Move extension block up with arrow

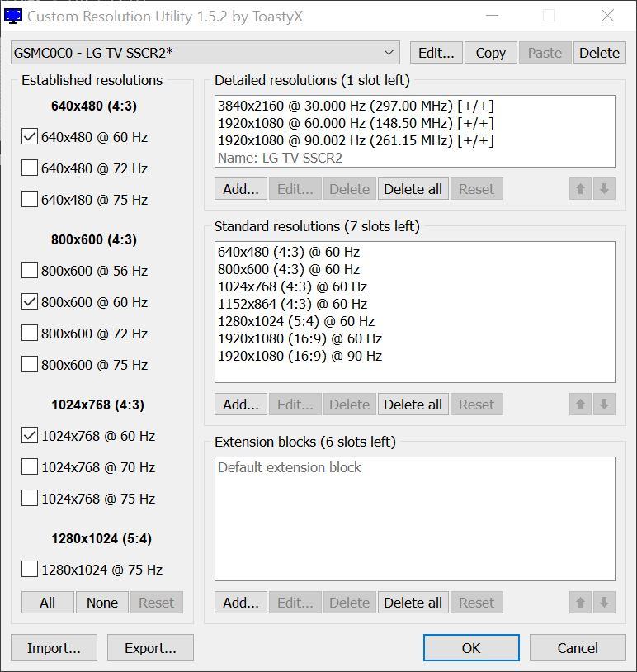click(x=580, y=603)
